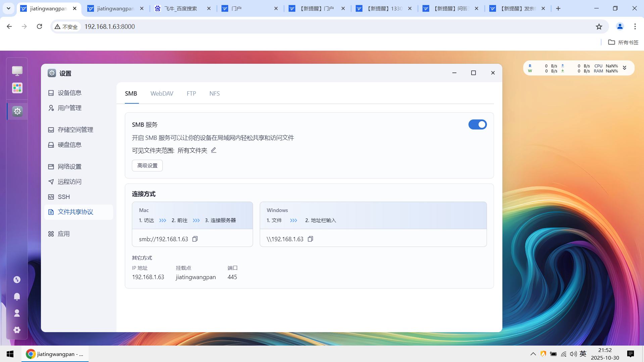The height and width of the screenshot is (362, 644).
Task: Open the resource helper icon in lower dock
Action: [x=17, y=279]
